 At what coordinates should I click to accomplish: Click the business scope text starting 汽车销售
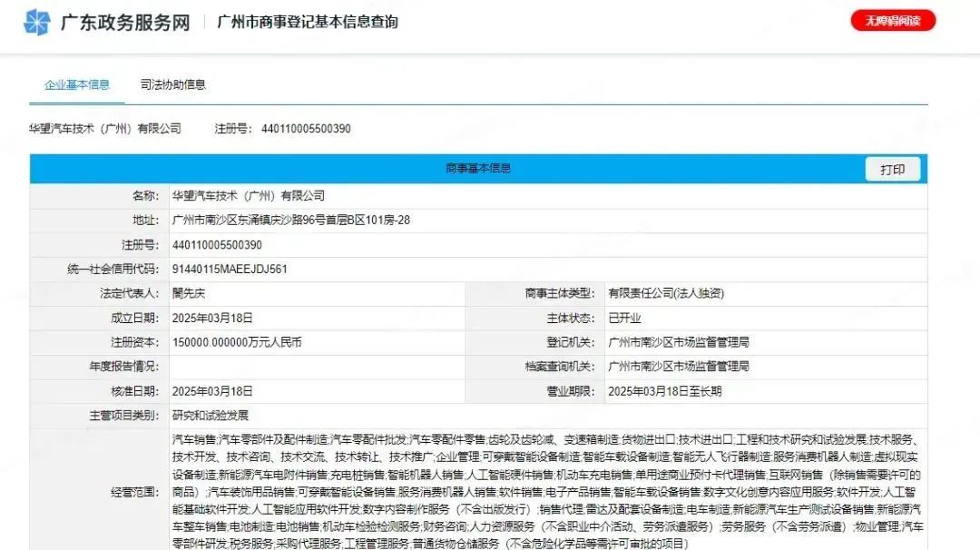pos(548,492)
